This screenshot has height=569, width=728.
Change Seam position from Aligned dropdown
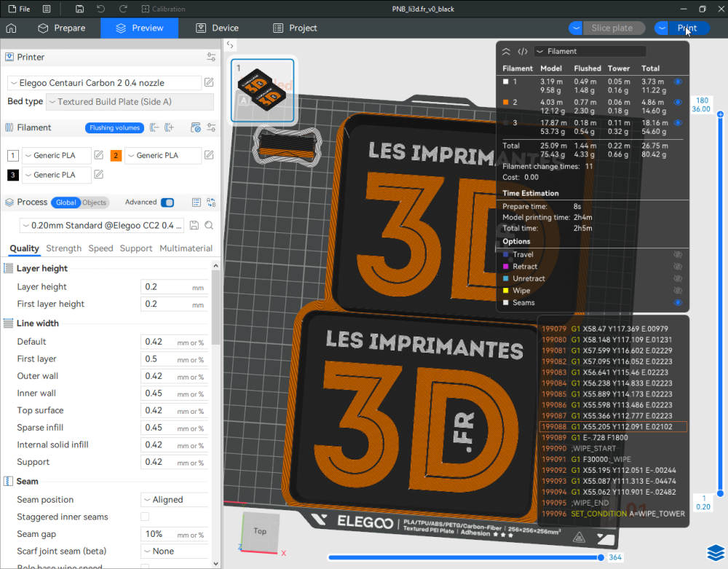174,499
